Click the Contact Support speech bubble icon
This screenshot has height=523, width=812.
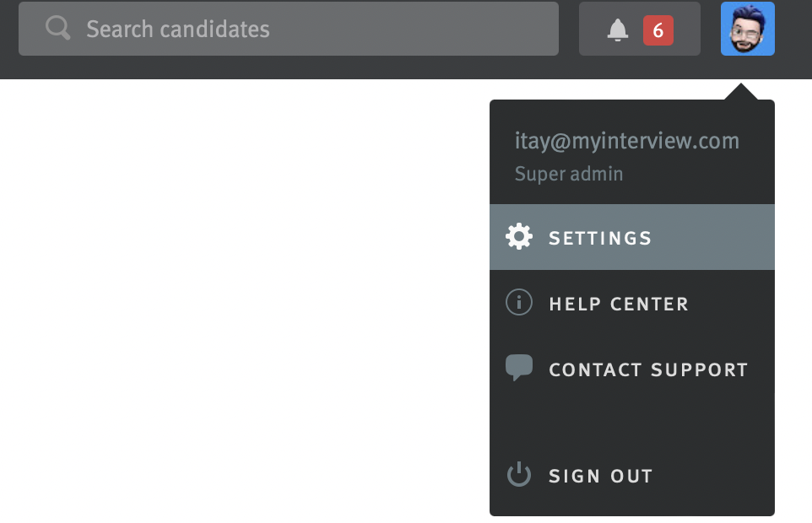tap(518, 368)
